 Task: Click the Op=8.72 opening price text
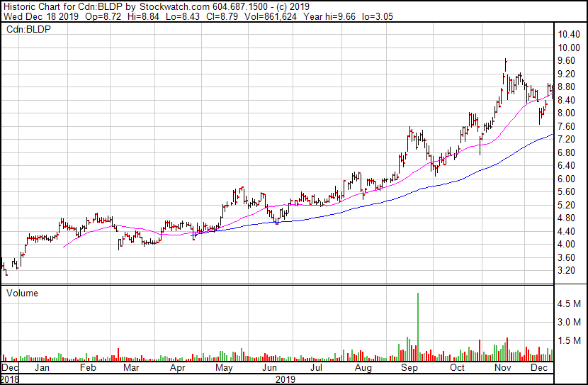coord(103,16)
